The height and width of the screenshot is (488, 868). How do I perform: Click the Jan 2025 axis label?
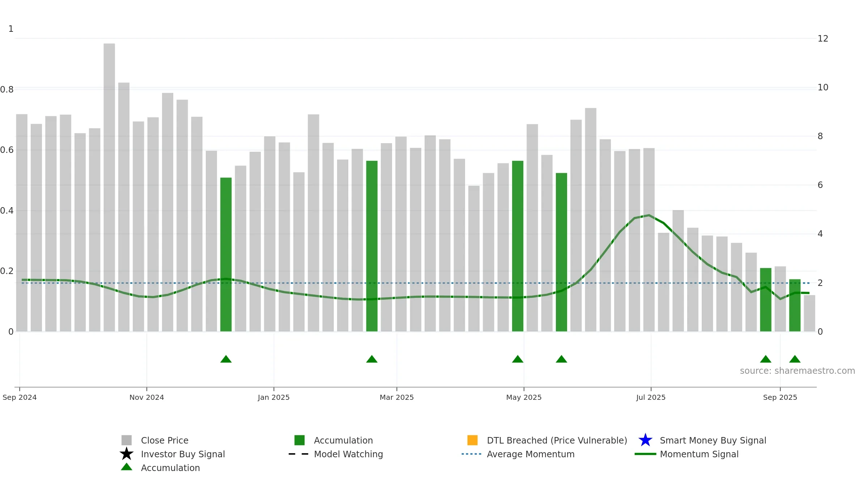point(274,398)
